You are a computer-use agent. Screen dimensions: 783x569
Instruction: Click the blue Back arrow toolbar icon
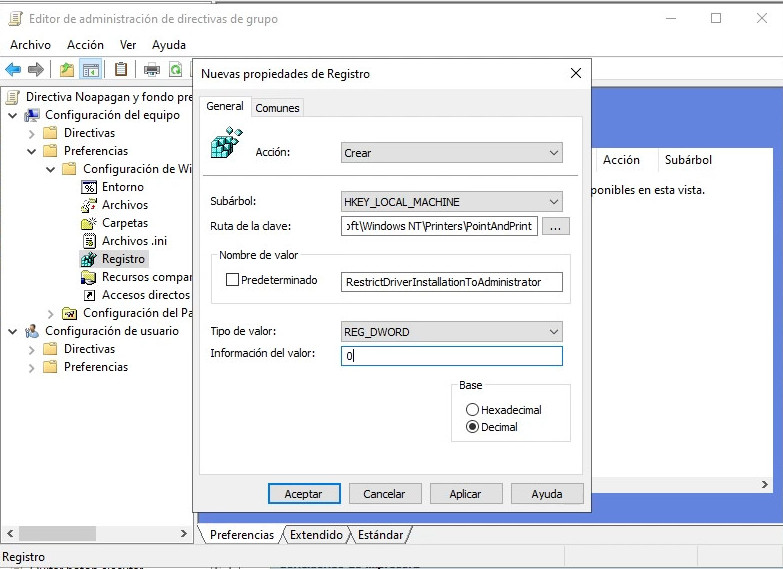point(13,69)
